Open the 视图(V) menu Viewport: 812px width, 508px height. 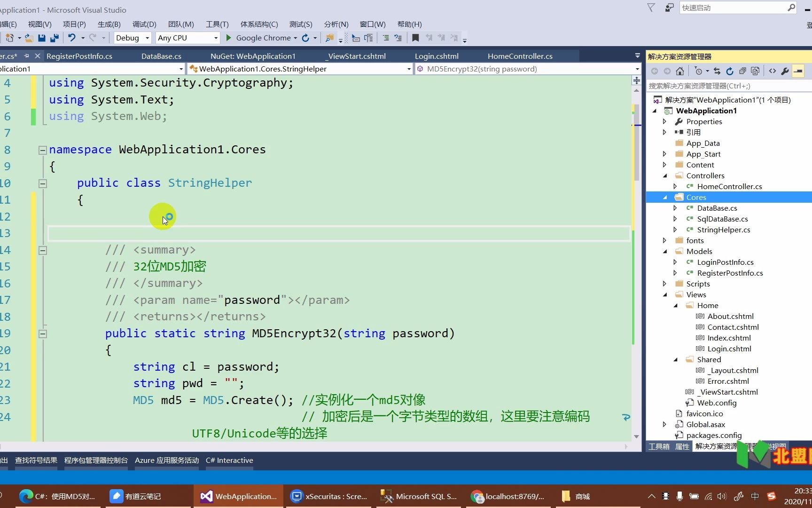(x=39, y=24)
